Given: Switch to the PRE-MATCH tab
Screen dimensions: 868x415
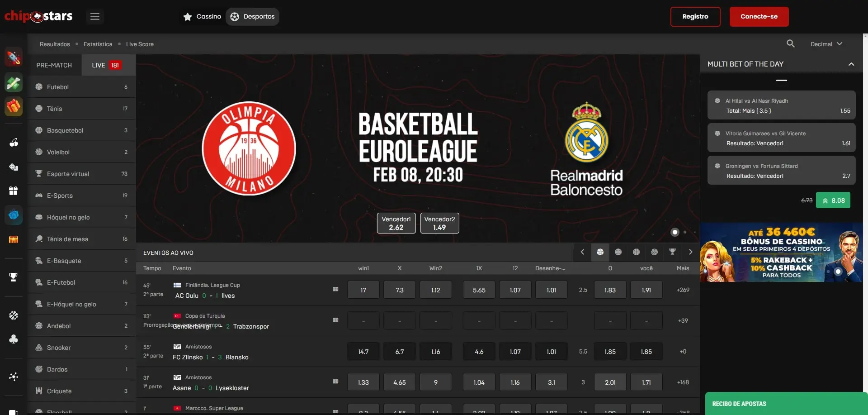Looking at the screenshot, I should point(54,65).
